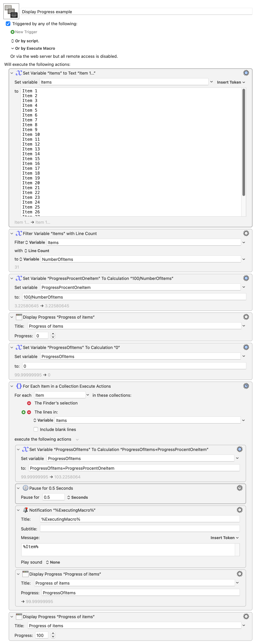Click the ProgressOfItems+ProgressProcentOneItem field

pos(134,468)
